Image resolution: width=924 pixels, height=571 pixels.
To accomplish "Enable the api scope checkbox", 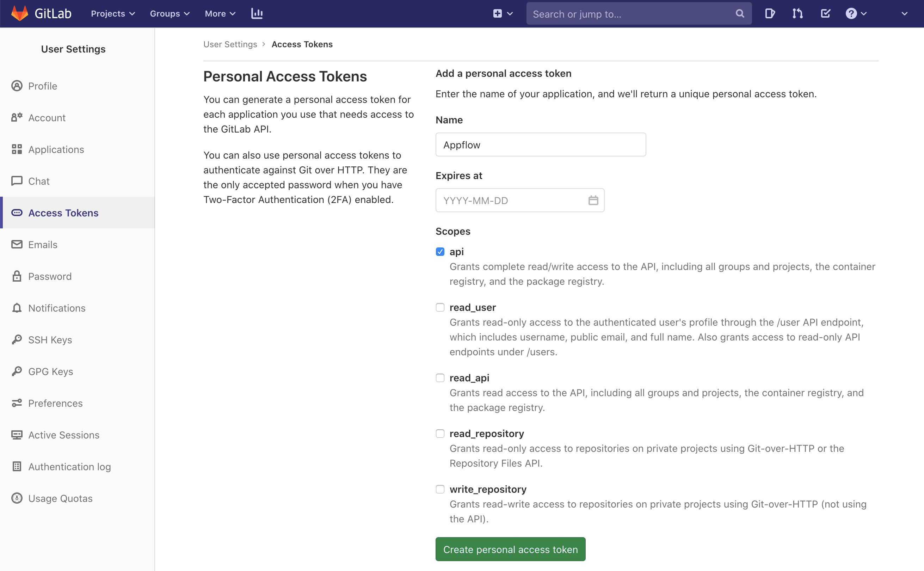I will (x=439, y=252).
